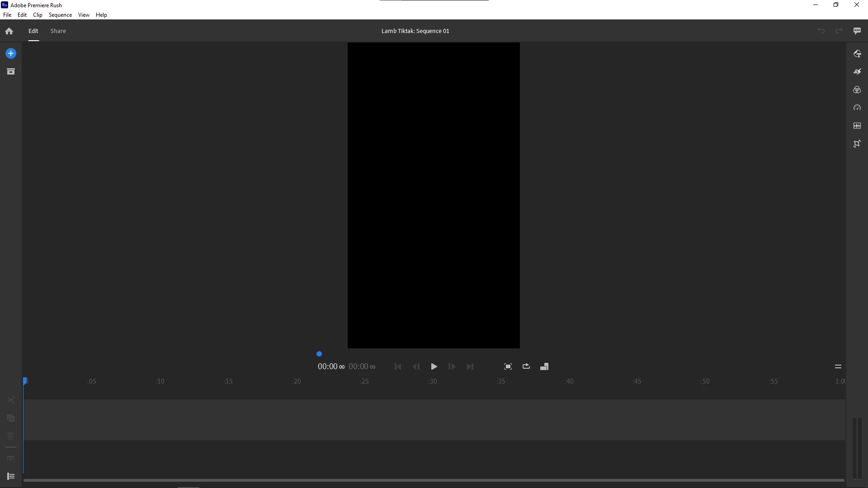Open the aspect ratio options

point(544,366)
